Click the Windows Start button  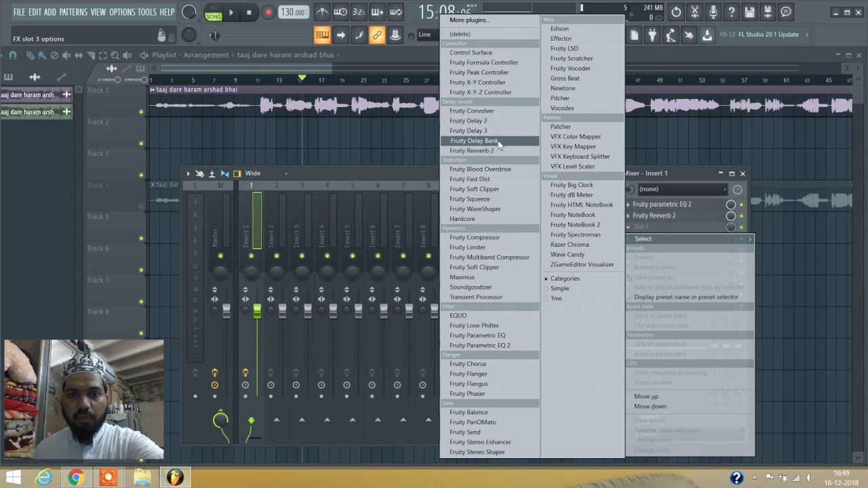click(14, 478)
